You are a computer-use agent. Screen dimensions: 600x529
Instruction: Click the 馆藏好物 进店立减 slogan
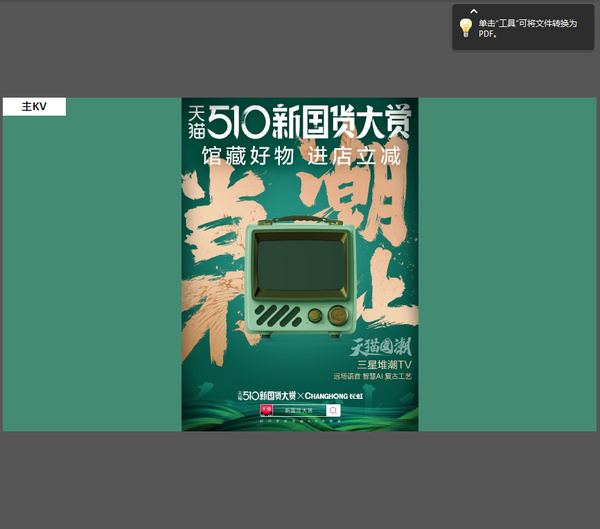tap(301, 156)
